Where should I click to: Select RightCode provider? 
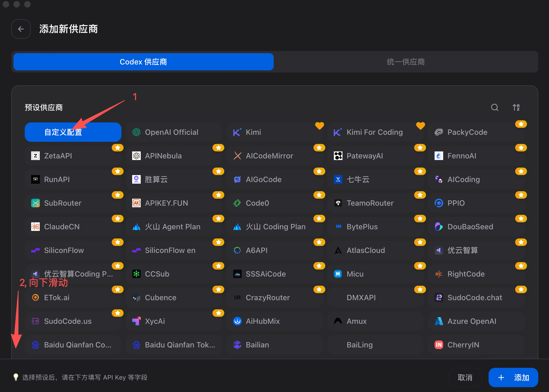[476, 274]
